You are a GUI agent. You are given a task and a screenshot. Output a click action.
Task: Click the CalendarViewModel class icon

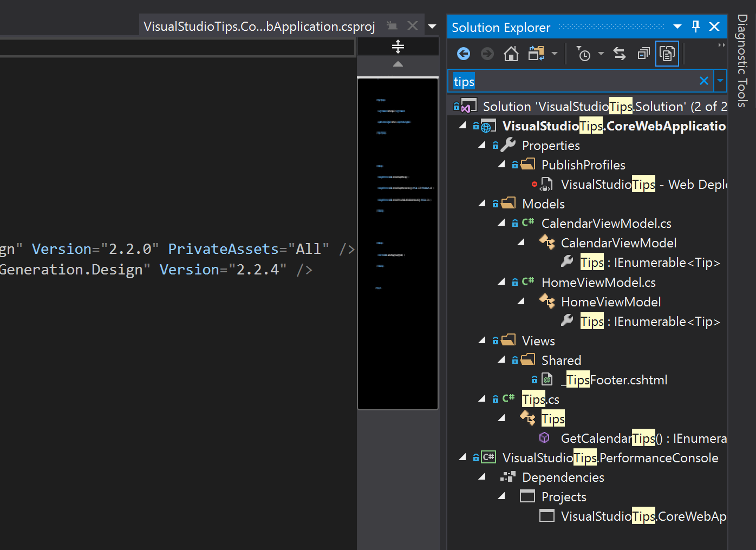coord(547,242)
